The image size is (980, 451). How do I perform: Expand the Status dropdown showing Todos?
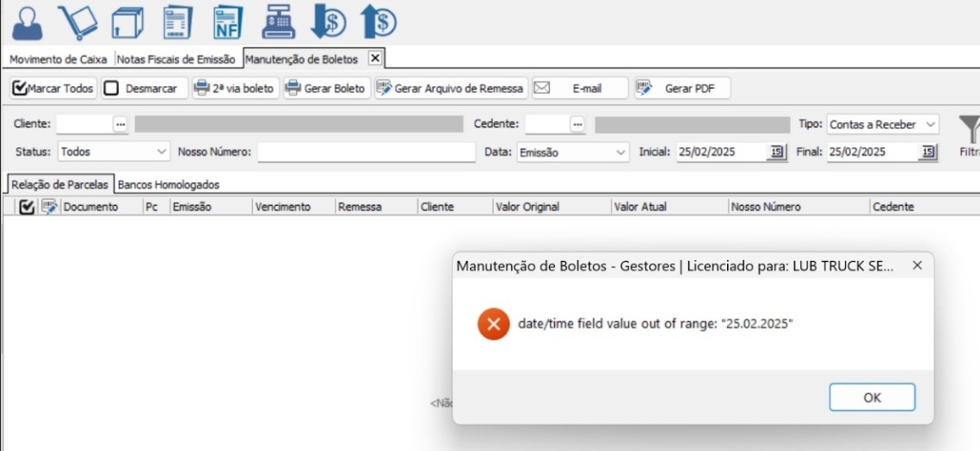(114, 151)
